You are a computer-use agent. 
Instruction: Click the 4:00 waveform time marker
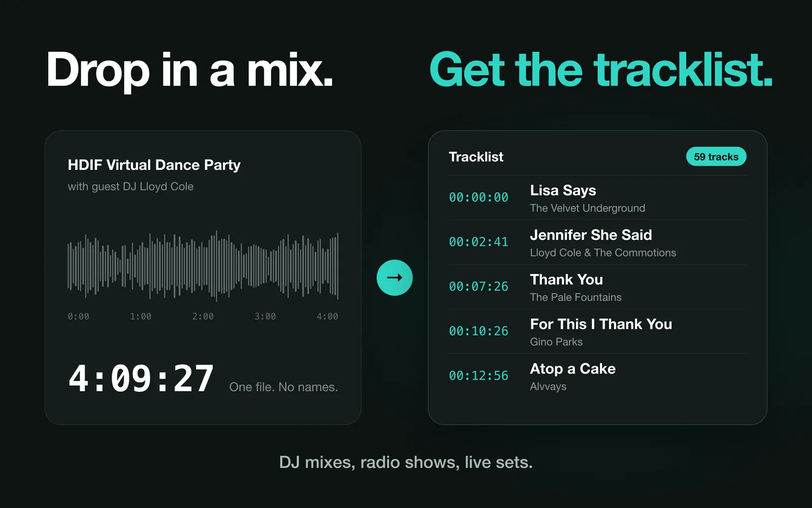pos(327,316)
